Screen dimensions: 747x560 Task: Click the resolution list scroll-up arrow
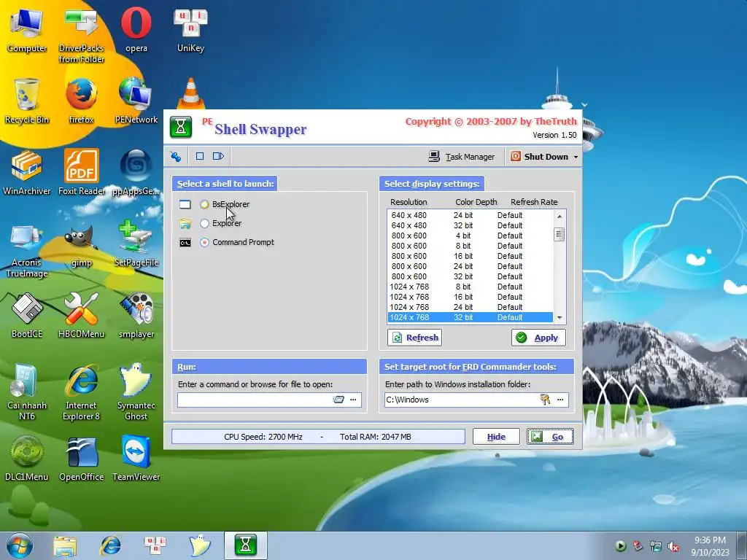pyautogui.click(x=560, y=216)
